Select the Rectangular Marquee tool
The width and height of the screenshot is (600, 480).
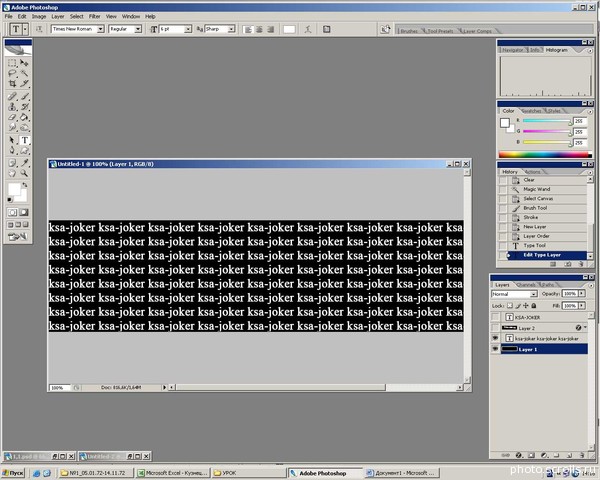(x=12, y=63)
